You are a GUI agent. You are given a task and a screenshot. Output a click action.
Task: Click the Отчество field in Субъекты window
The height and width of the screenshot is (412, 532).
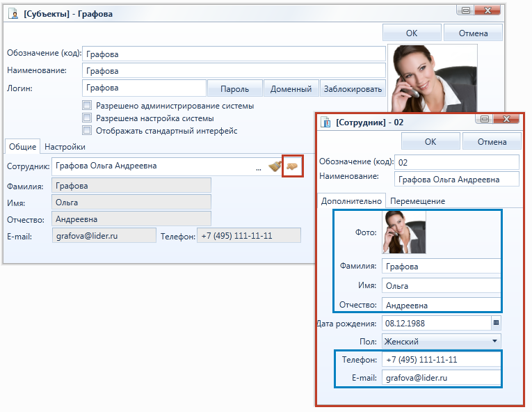point(131,219)
